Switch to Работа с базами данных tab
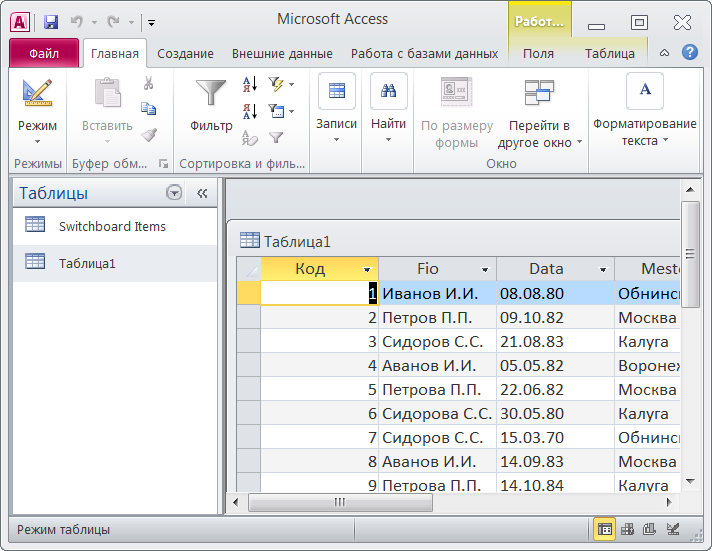Screen dimensions: 712x551 click(425, 54)
